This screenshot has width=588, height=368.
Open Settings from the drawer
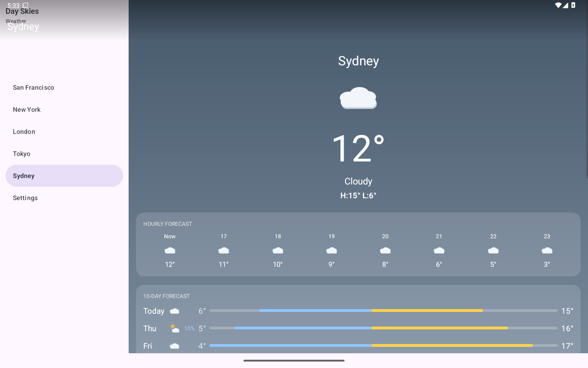(64, 198)
